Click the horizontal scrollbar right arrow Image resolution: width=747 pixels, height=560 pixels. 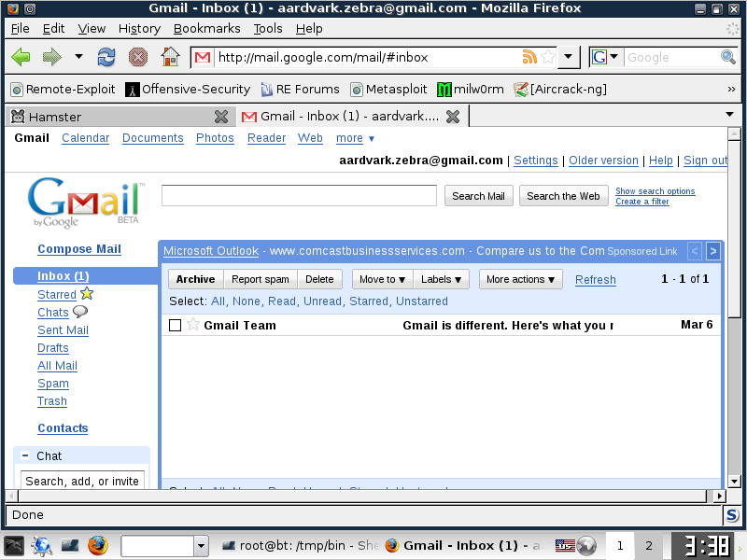click(x=720, y=497)
